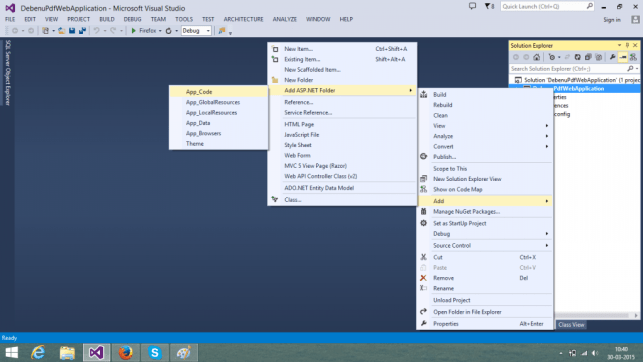Click the Home icon in Solution Explorer
Viewport: 643px width, 362px height.
pos(536,57)
